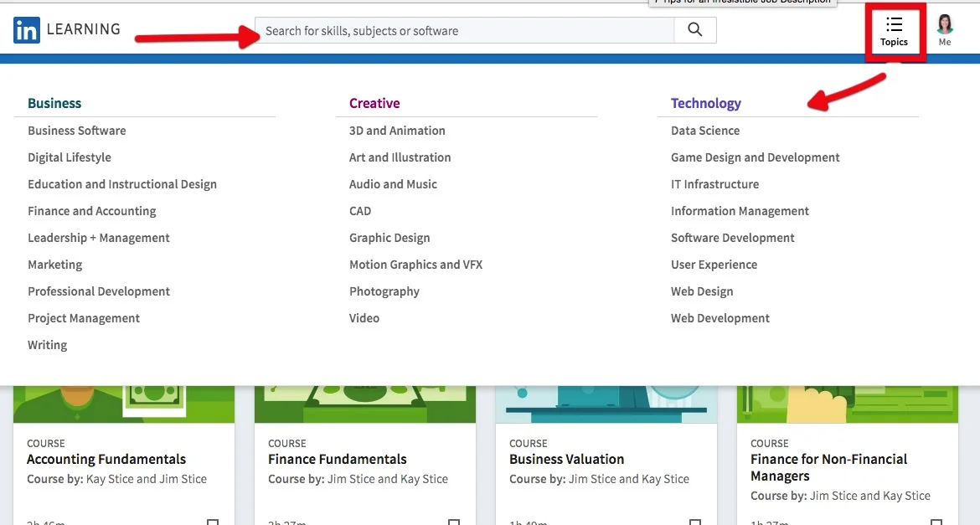Select Business Software topic
This screenshot has width=980, height=525.
pos(77,131)
